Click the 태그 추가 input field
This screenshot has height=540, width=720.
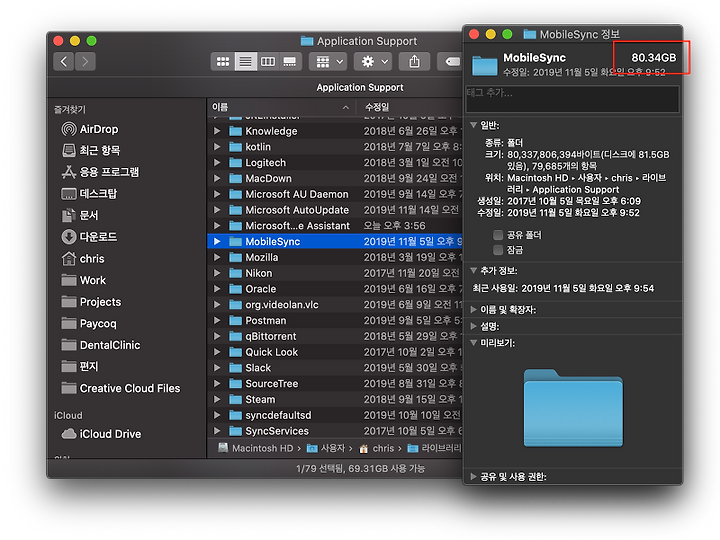[x=572, y=99]
